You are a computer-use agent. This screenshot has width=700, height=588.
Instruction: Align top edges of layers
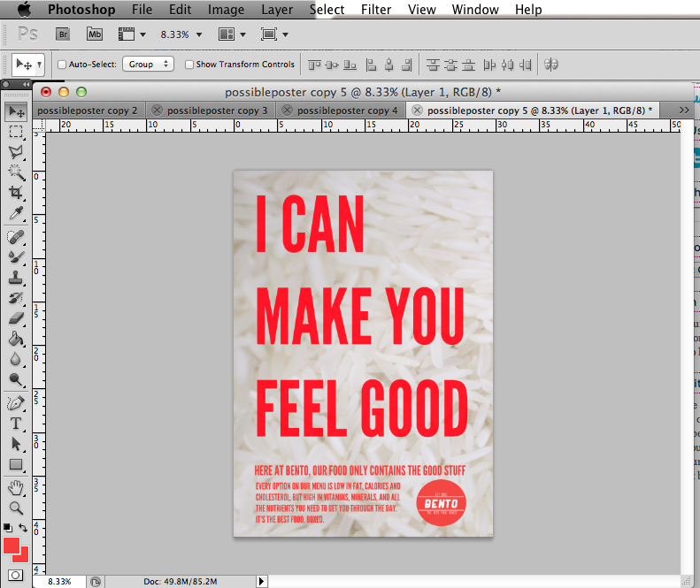pyautogui.click(x=314, y=65)
